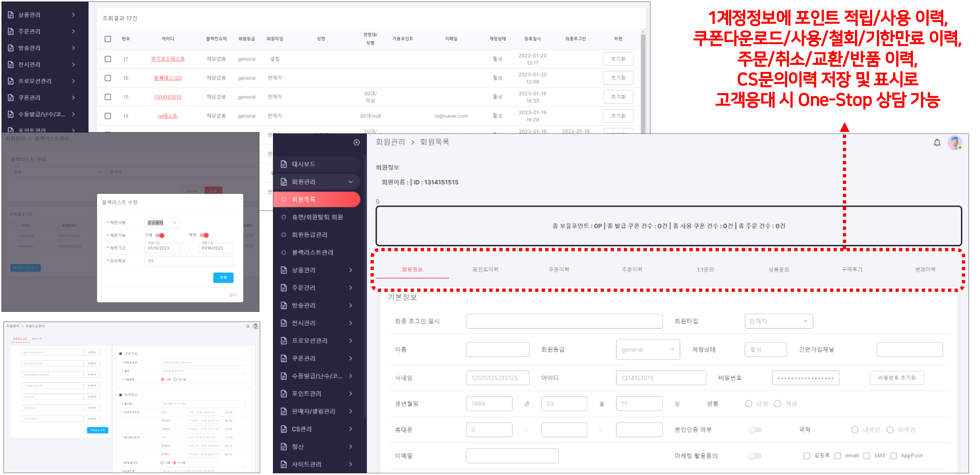Screen dimensions: 980x475
Task: Click the 관리메모 input field
Action: (189, 261)
